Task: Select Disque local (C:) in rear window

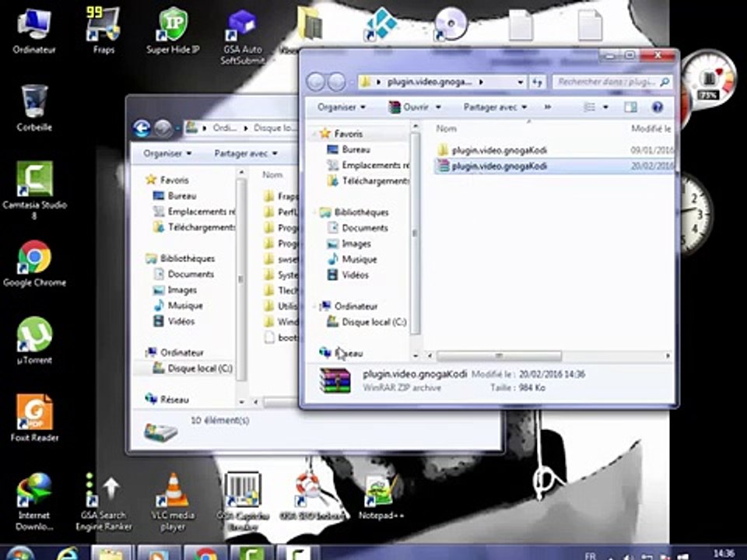Action: [x=192, y=368]
